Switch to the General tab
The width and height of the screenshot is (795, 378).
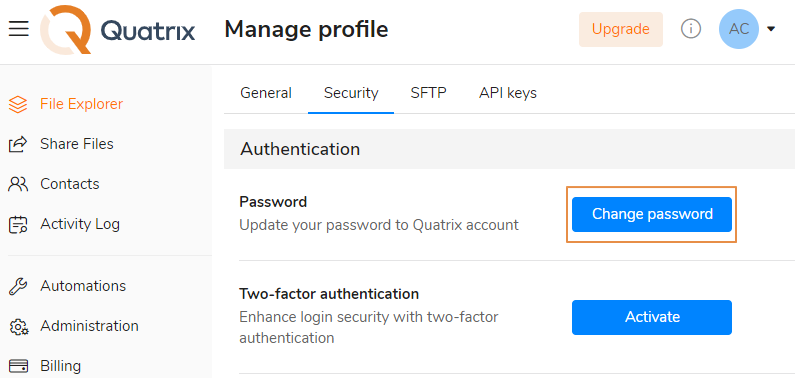[x=266, y=93]
